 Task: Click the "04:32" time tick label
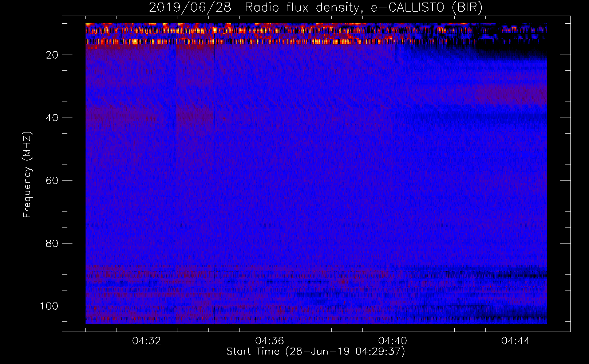[147, 341]
